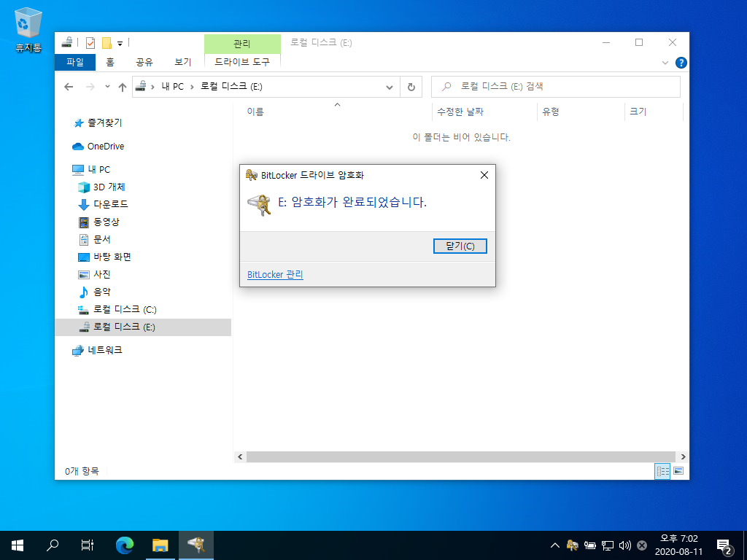Click the power/battery tray icon
Screen dimensions: 747x560
589,545
